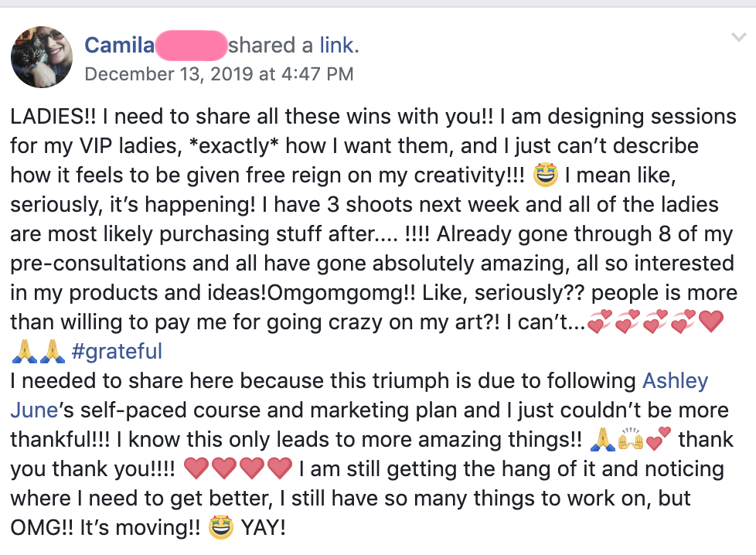Open the Camila profile name link
Viewport: 756px width, 555px height.
[x=118, y=46]
